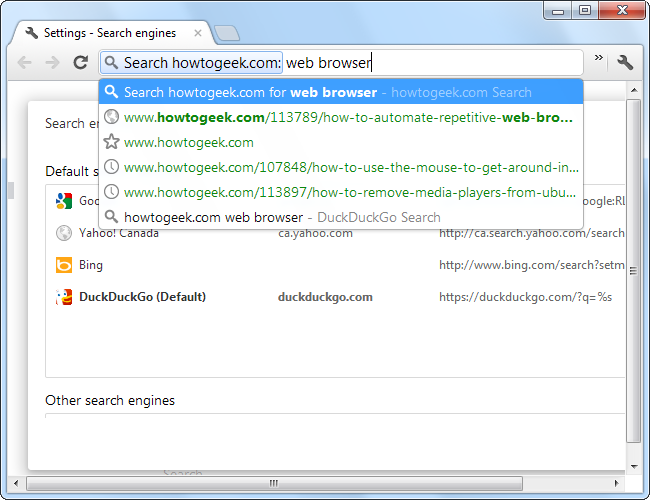This screenshot has height=500, width=650.
Task: Click the Search howtogeek.com: keyword chip
Action: pyautogui.click(x=192, y=63)
